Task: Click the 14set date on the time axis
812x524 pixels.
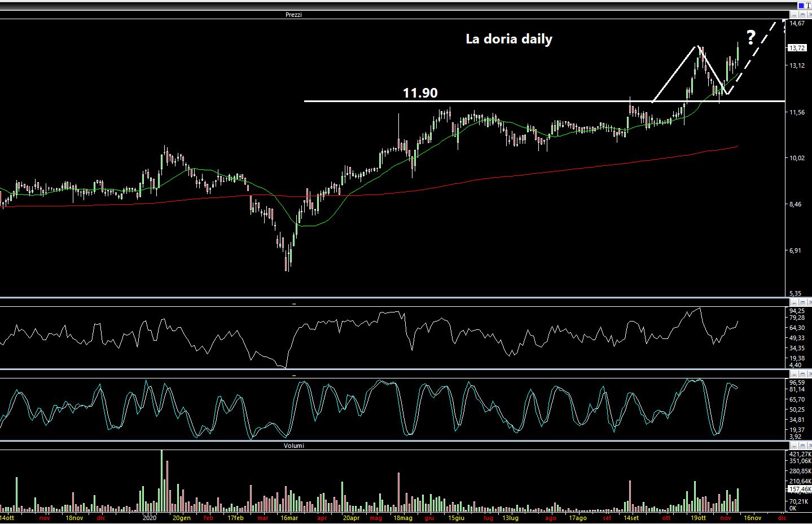Action: pos(631,517)
